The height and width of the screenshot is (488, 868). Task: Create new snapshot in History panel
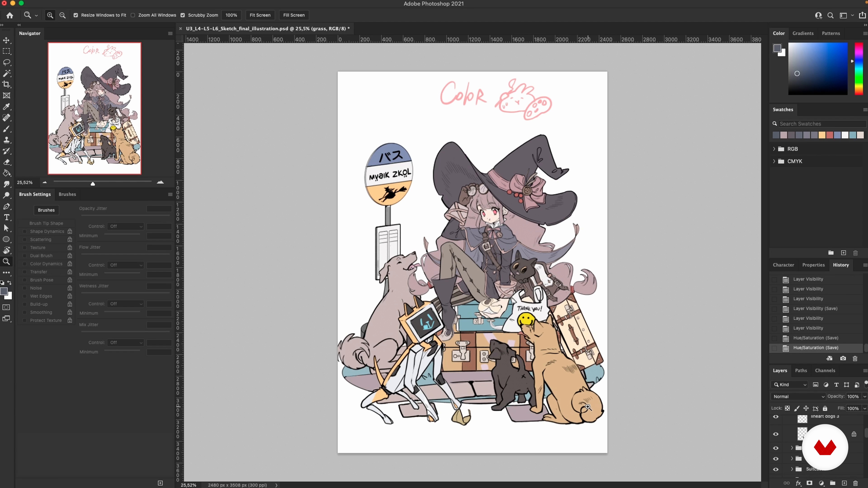point(843,358)
